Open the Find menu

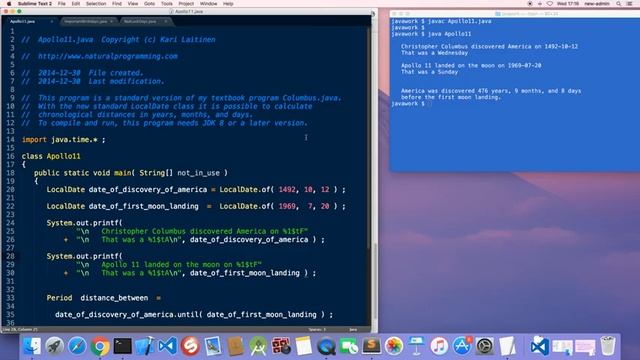pos(117,4)
